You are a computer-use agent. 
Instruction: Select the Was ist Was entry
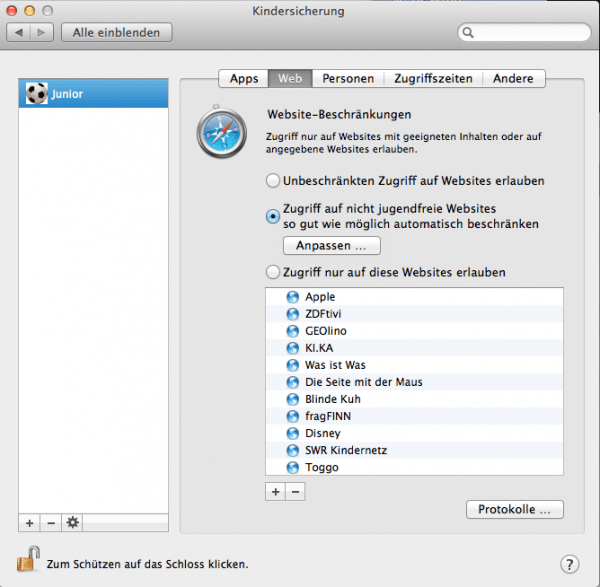[x=414, y=365]
